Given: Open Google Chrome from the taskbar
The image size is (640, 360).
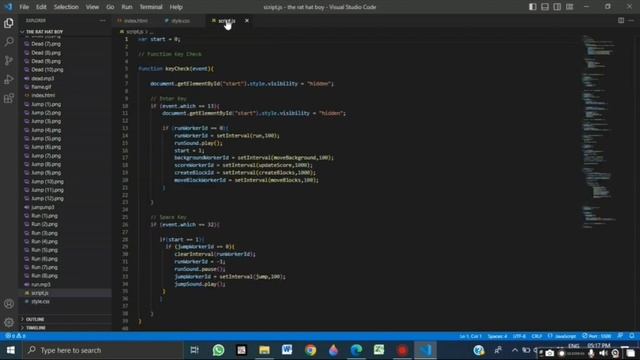Looking at the screenshot, I should [310, 350].
